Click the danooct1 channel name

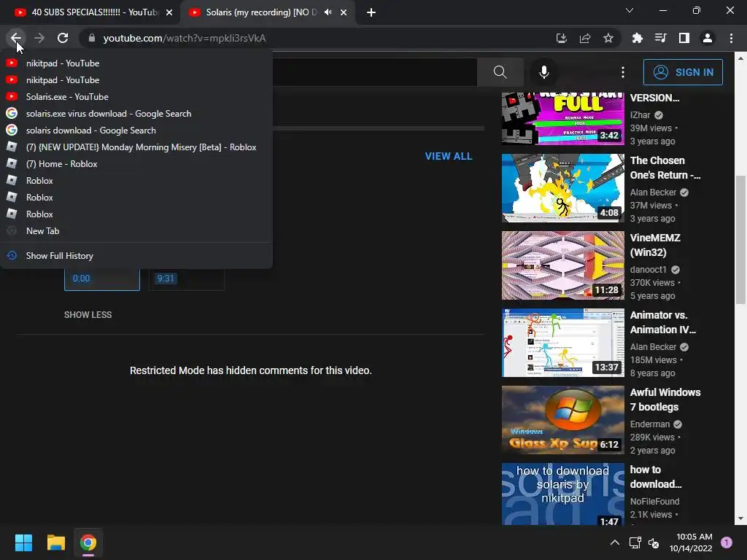pyautogui.click(x=649, y=270)
